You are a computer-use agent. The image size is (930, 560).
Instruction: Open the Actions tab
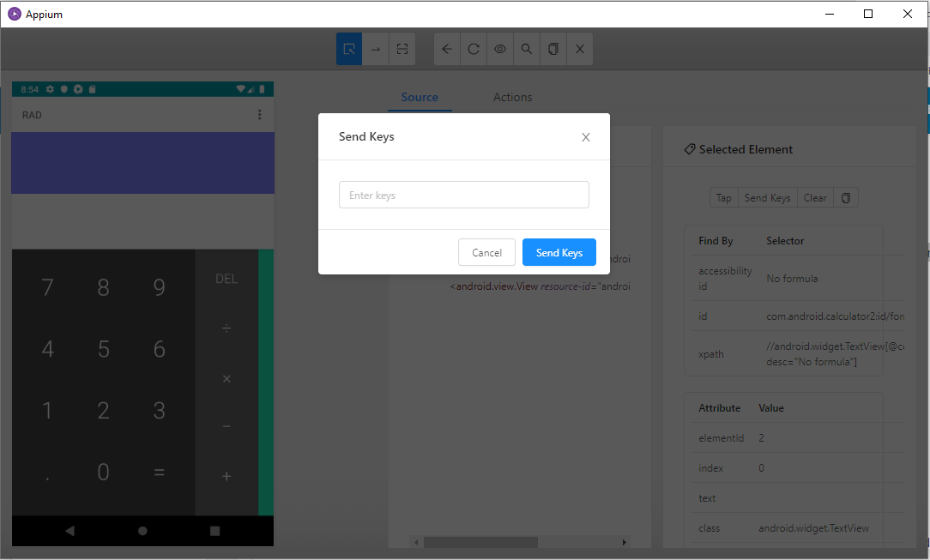click(x=512, y=97)
